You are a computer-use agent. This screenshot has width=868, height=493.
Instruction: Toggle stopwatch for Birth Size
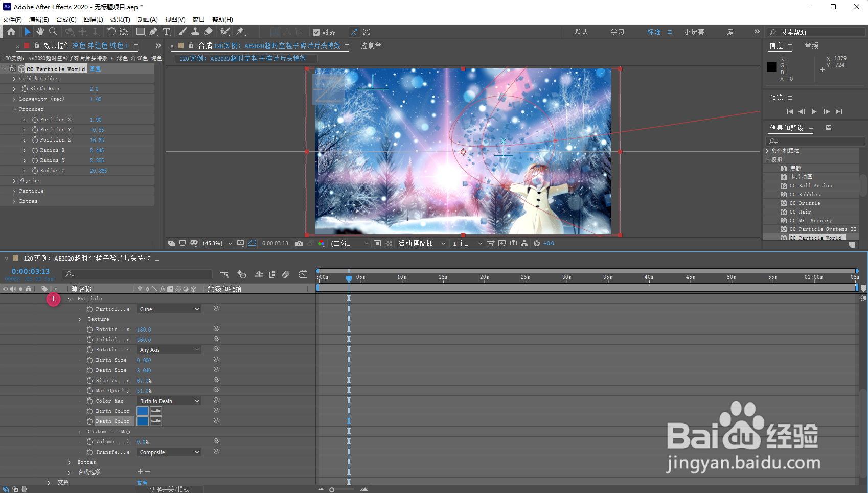click(x=89, y=360)
